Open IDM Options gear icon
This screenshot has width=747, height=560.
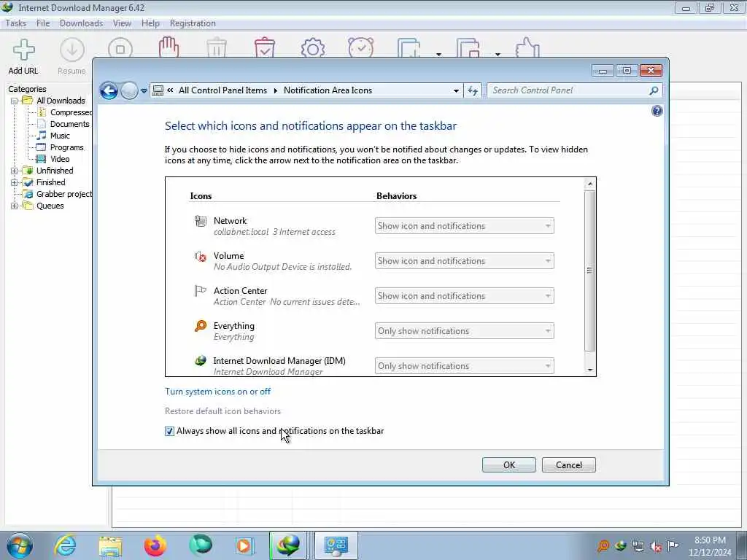(313, 47)
